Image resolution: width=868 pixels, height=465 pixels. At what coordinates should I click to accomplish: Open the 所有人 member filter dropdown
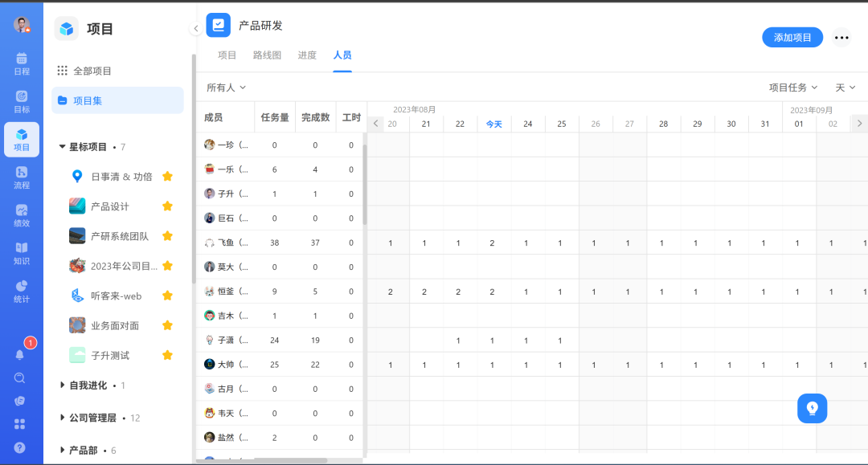coord(226,88)
